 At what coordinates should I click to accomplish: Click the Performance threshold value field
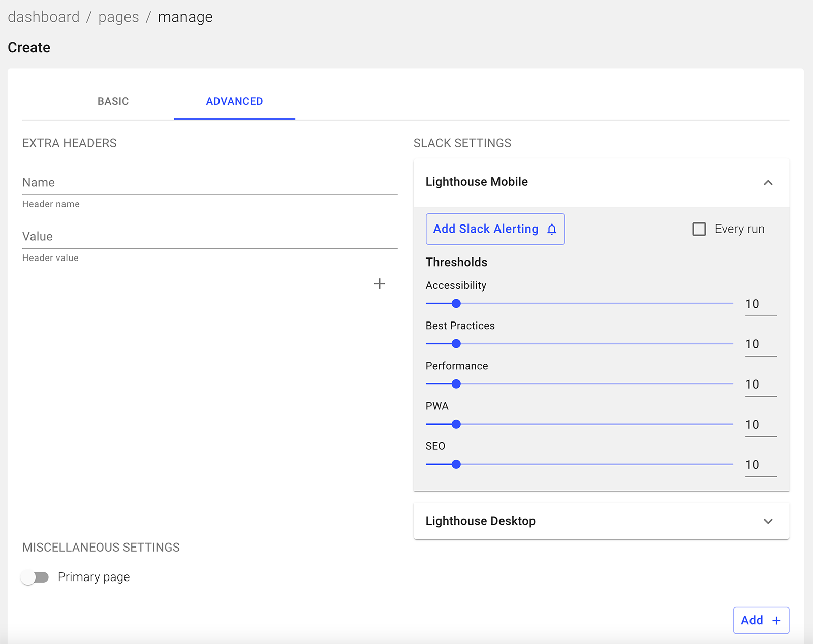pyautogui.click(x=761, y=384)
